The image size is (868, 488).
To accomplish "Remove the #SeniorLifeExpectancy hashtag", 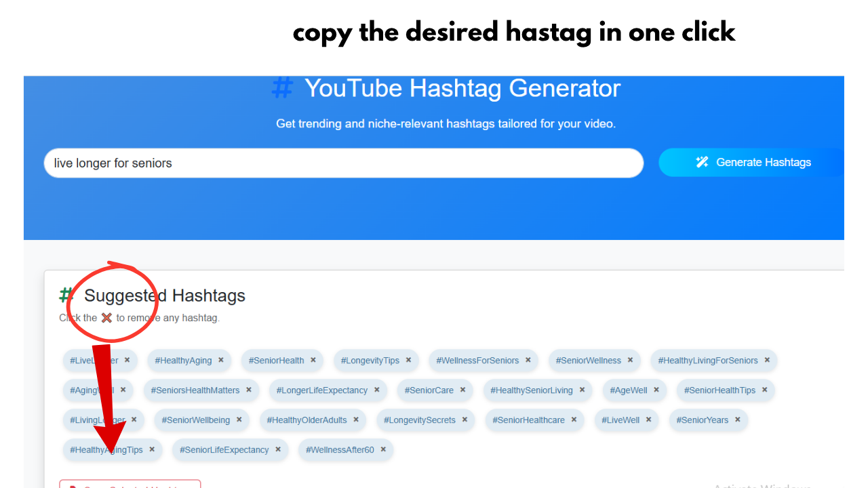I will coord(278,450).
